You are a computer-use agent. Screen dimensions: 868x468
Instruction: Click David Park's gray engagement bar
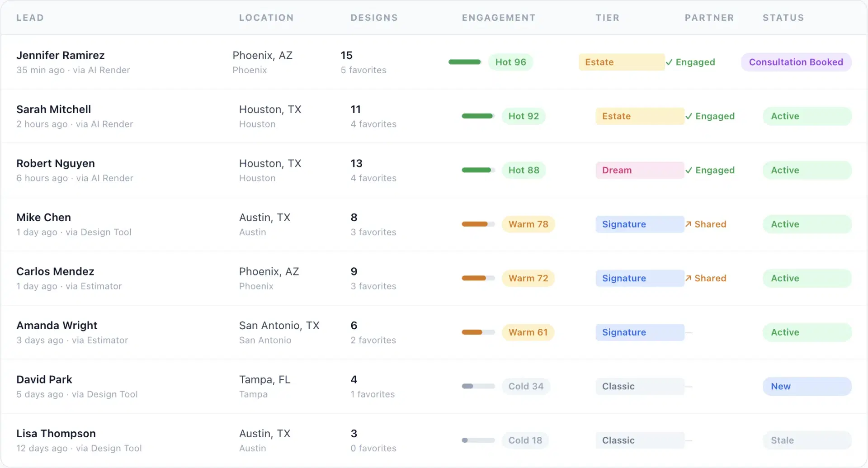pyautogui.click(x=478, y=387)
